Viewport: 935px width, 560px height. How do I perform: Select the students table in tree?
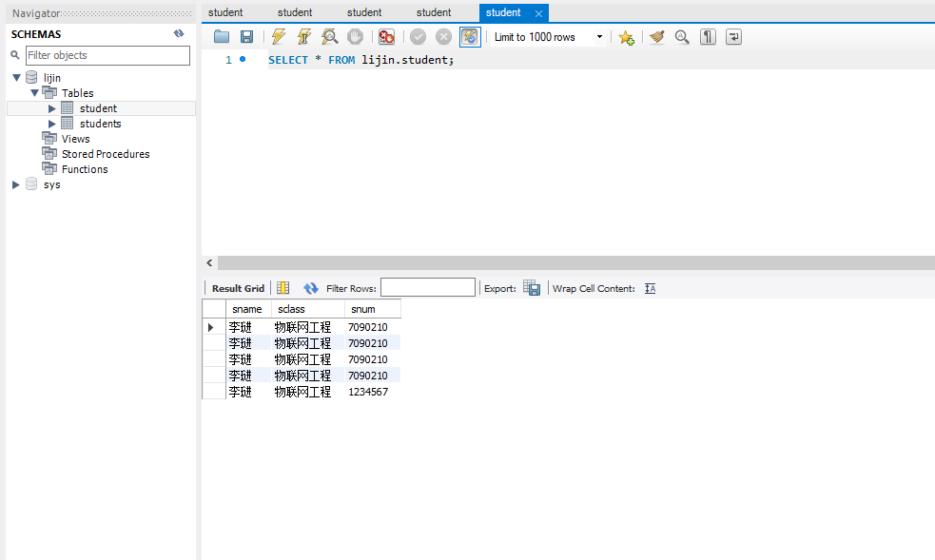click(x=100, y=124)
